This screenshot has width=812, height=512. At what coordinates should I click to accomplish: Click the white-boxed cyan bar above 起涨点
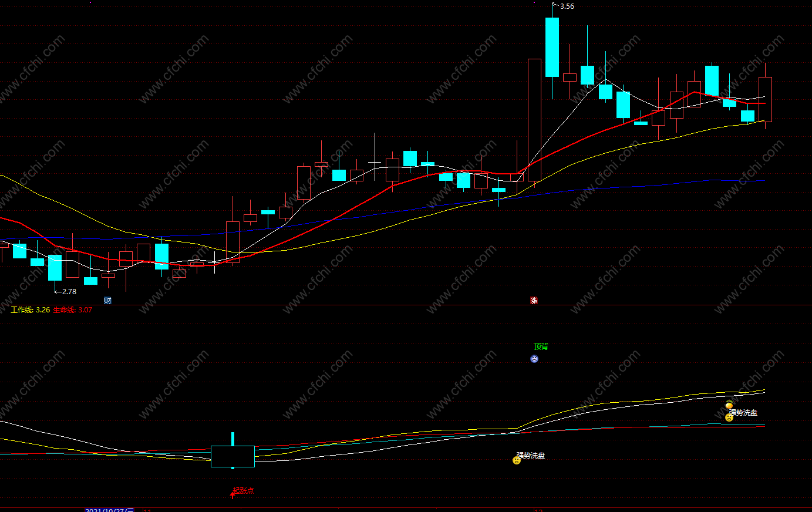pos(233,456)
